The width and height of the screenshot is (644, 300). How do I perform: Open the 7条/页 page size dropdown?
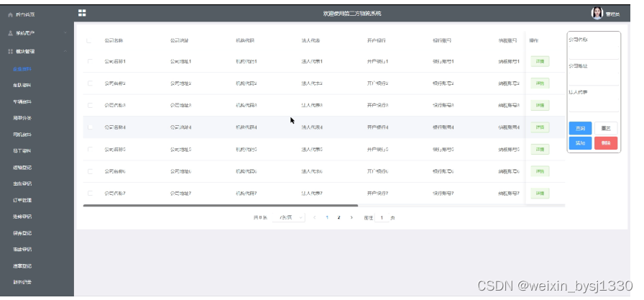(289, 217)
